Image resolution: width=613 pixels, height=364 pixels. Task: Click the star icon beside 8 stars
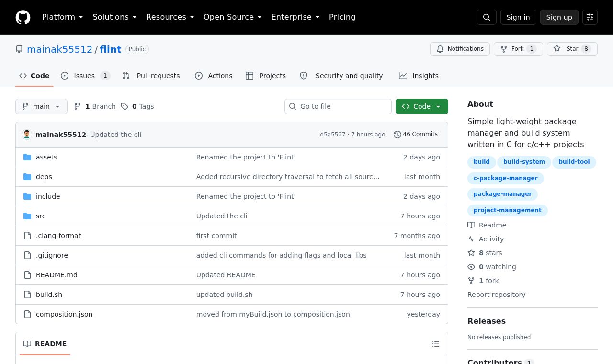(471, 253)
